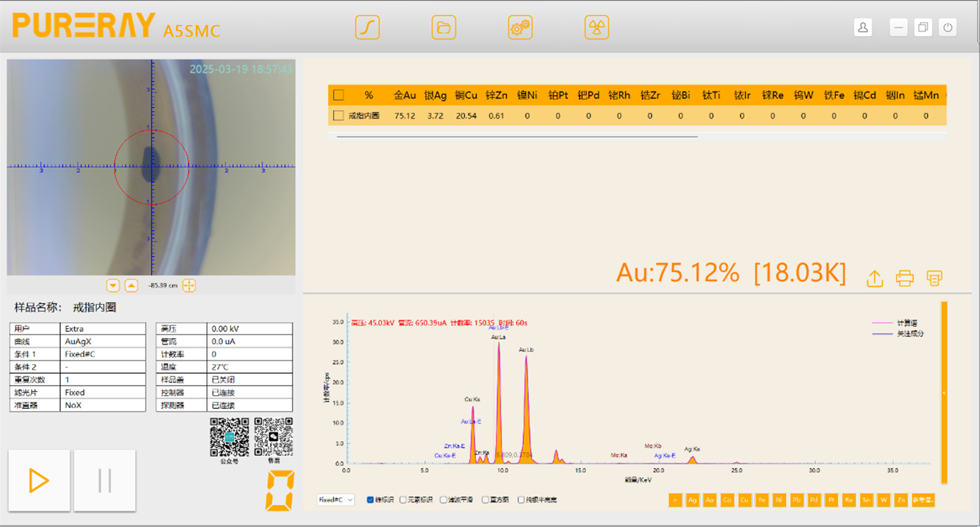Open the settings gears icon
The height and width of the screenshot is (527, 980).
[x=520, y=27]
